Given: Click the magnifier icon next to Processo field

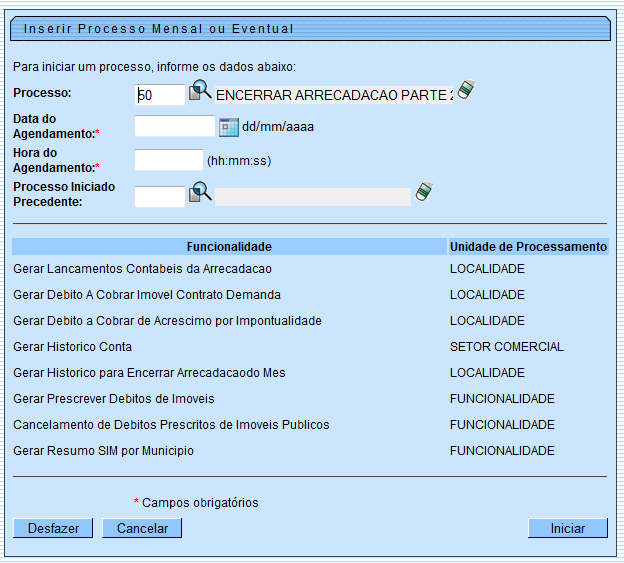Looking at the screenshot, I should point(201,91).
